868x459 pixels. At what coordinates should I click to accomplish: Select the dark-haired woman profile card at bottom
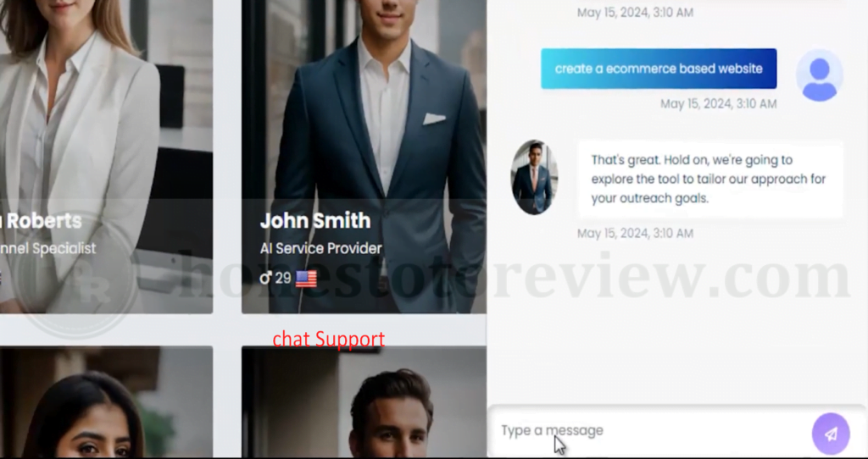(106, 402)
